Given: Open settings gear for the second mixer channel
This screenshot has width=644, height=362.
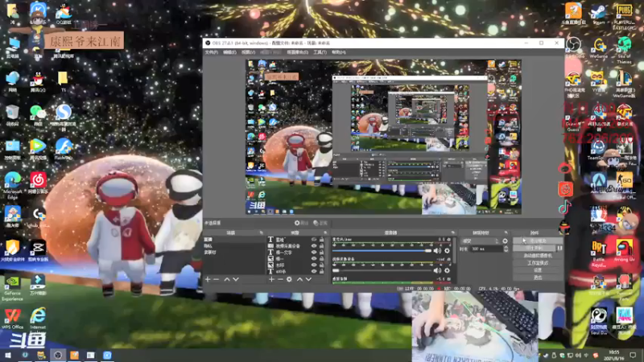Looking at the screenshot, I should (447, 270).
